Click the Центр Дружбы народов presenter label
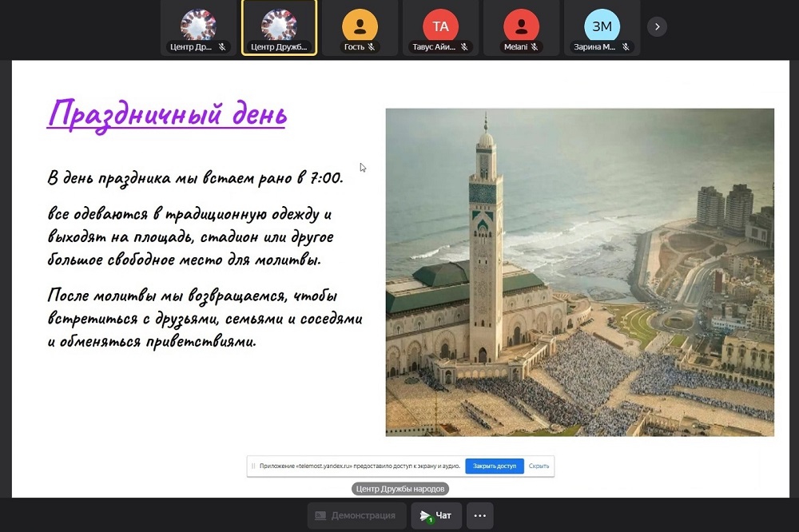This screenshot has width=799, height=532. (400, 488)
